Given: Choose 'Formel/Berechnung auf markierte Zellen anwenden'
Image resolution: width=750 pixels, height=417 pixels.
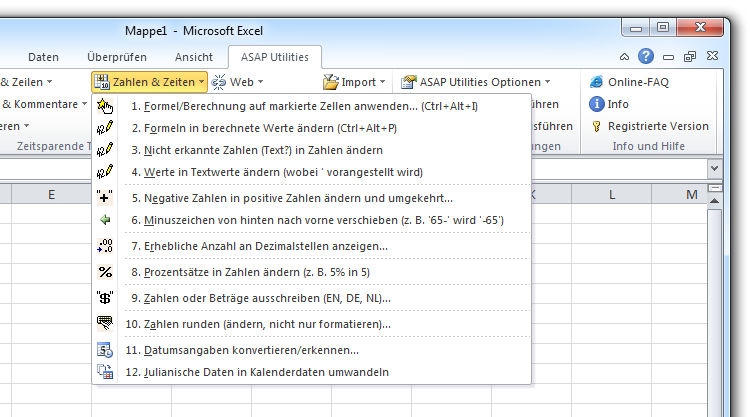Looking at the screenshot, I should click(x=311, y=106).
